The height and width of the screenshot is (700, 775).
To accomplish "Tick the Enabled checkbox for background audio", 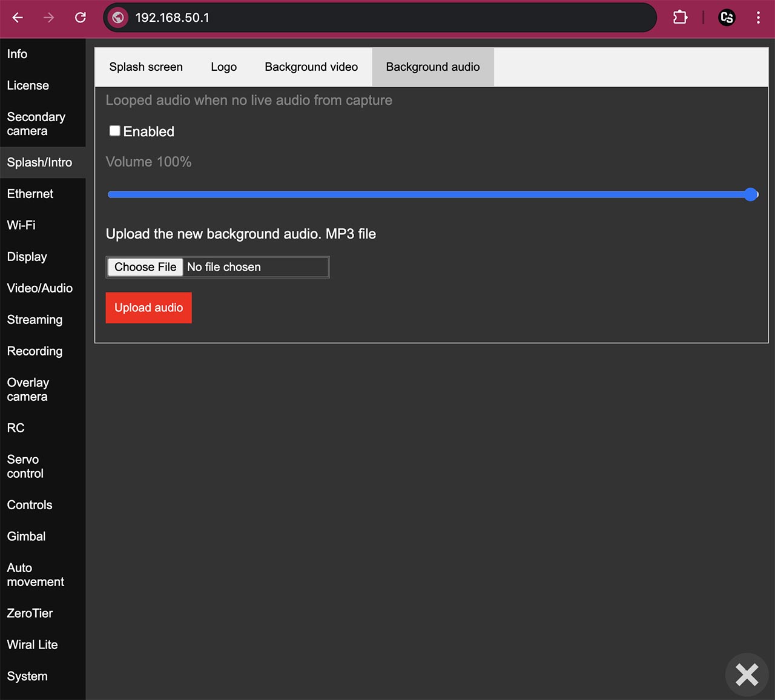I will click(114, 131).
